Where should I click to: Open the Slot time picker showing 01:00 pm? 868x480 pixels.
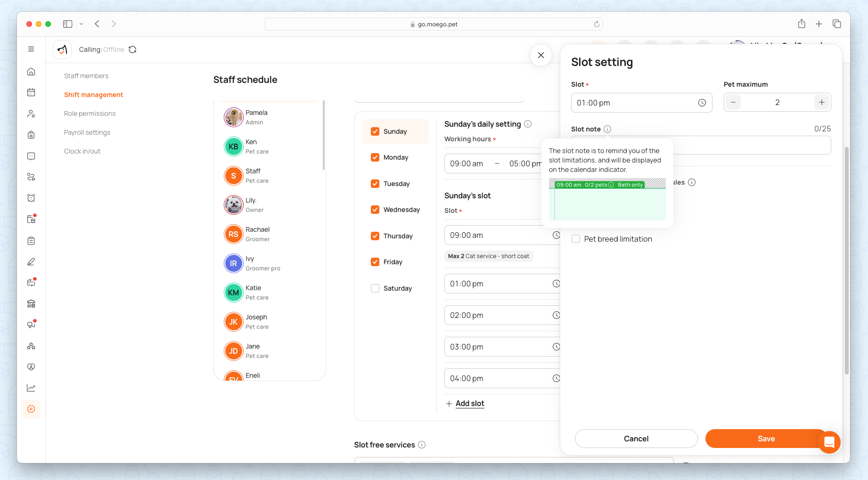pyautogui.click(x=641, y=103)
